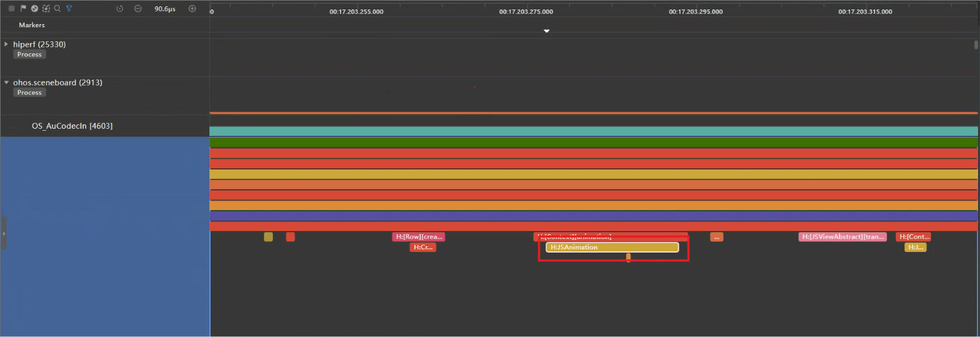
Task: Collapse the ohos.sceneboard (2913) process
Action: 6,83
